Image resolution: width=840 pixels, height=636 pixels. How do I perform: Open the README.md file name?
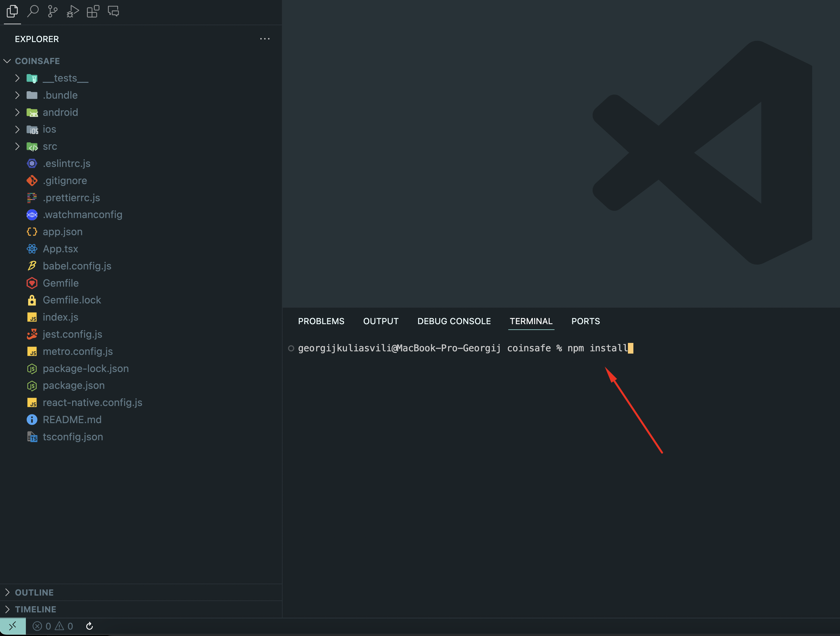tap(72, 420)
